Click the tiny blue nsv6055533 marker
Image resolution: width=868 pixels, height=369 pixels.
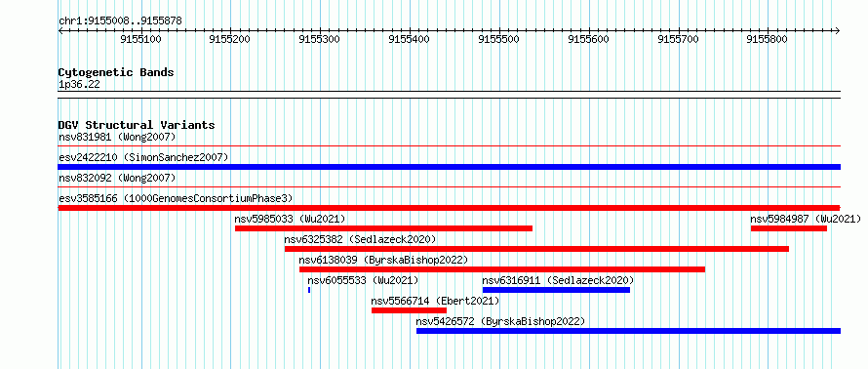coord(309,290)
